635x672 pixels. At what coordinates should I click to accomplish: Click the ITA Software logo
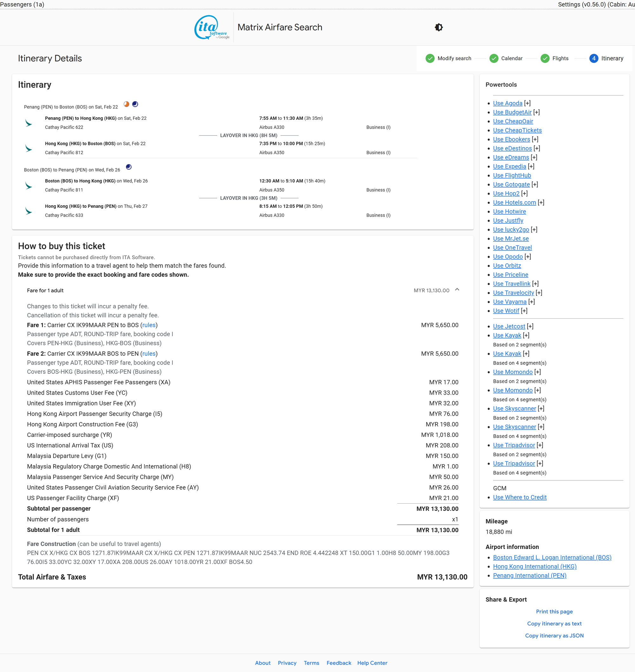pos(212,27)
